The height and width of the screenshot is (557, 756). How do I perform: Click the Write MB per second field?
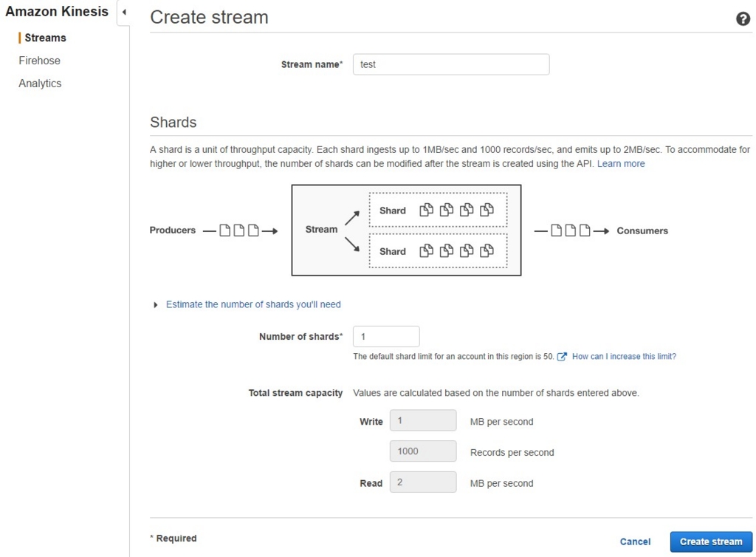[x=423, y=420]
